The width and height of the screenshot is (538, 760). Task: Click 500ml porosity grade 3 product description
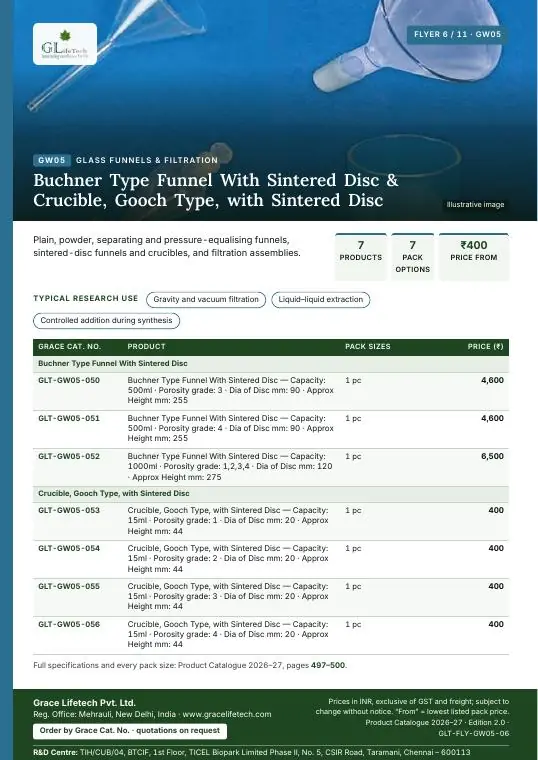[231, 390]
